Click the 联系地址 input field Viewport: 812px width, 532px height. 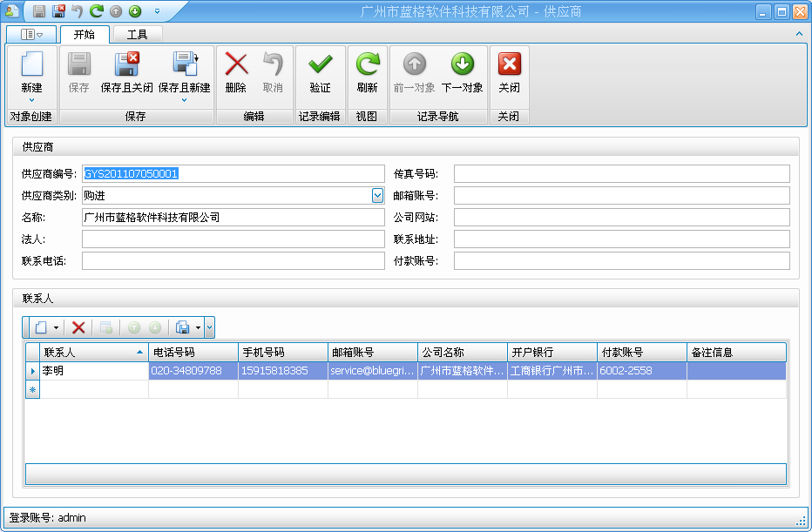click(621, 239)
